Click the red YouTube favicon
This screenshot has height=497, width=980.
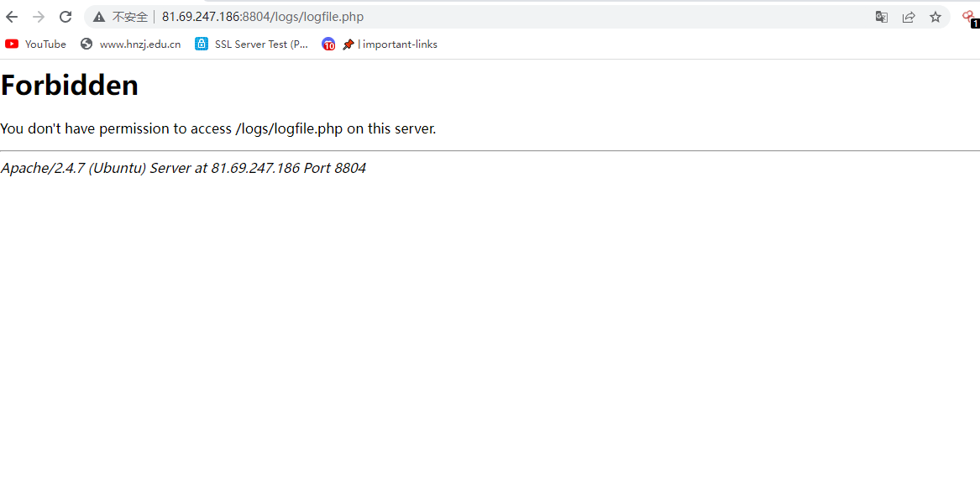click(12, 44)
